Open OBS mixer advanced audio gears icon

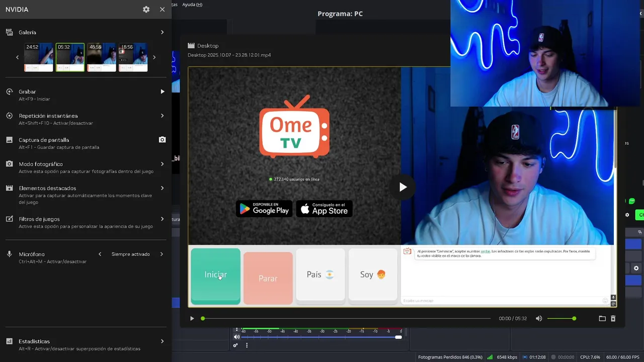tap(235, 345)
